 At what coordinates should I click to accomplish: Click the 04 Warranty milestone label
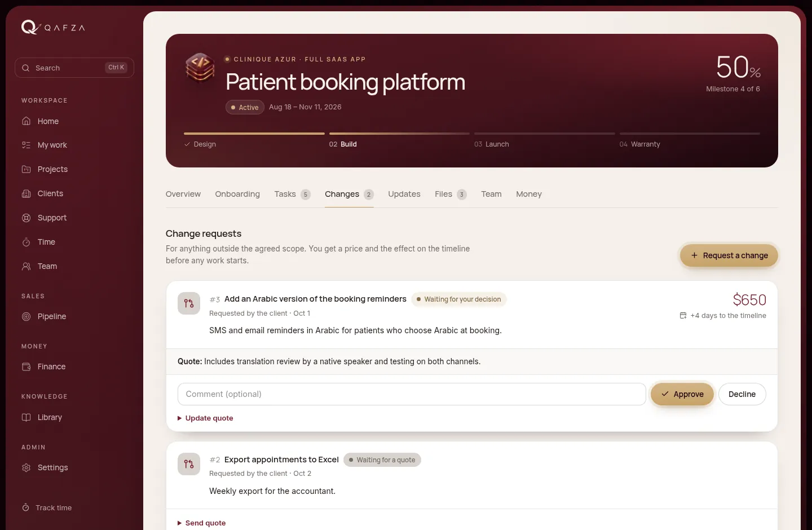click(x=639, y=144)
